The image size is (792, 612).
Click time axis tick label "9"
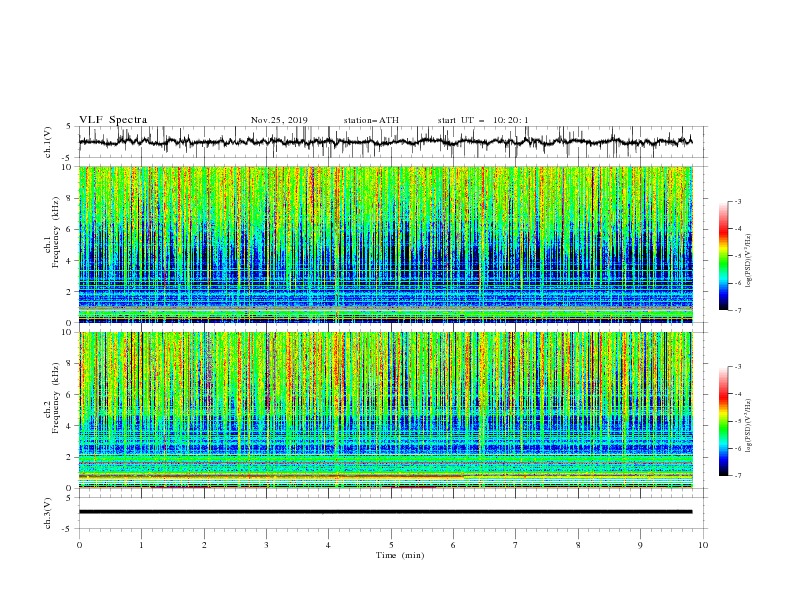click(x=640, y=545)
